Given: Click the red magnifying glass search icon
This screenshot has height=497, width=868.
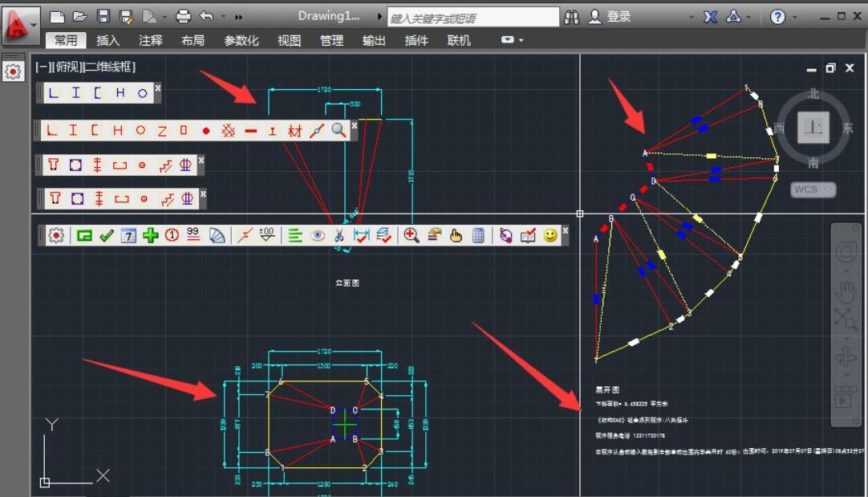Looking at the screenshot, I should pyautogui.click(x=338, y=130).
